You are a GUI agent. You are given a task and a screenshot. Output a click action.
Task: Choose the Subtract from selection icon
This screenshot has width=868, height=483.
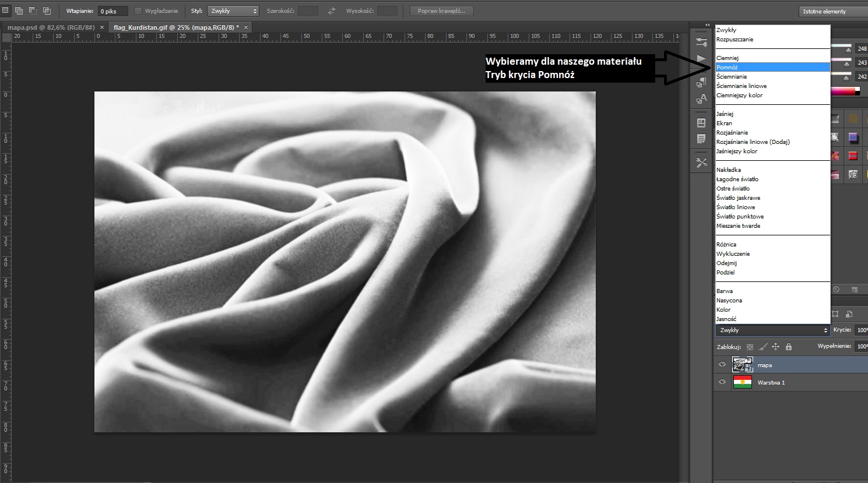(x=33, y=10)
